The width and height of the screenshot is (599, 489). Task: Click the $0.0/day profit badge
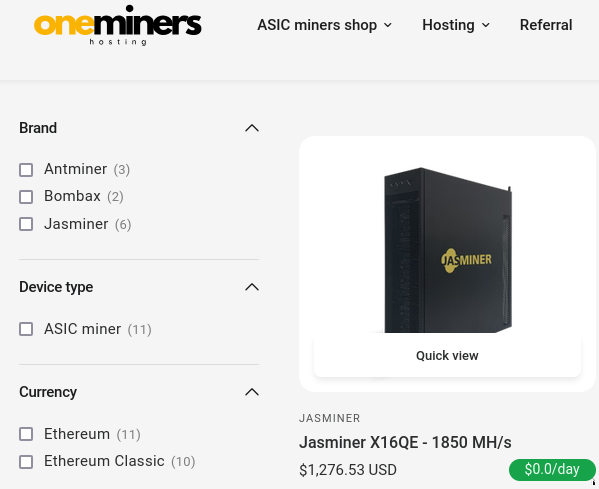pyautogui.click(x=552, y=470)
